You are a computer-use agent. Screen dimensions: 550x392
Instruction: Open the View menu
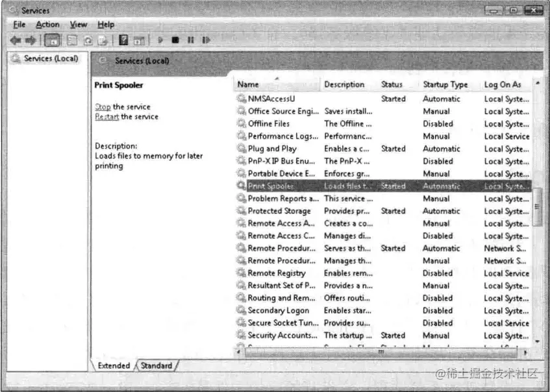coord(79,25)
